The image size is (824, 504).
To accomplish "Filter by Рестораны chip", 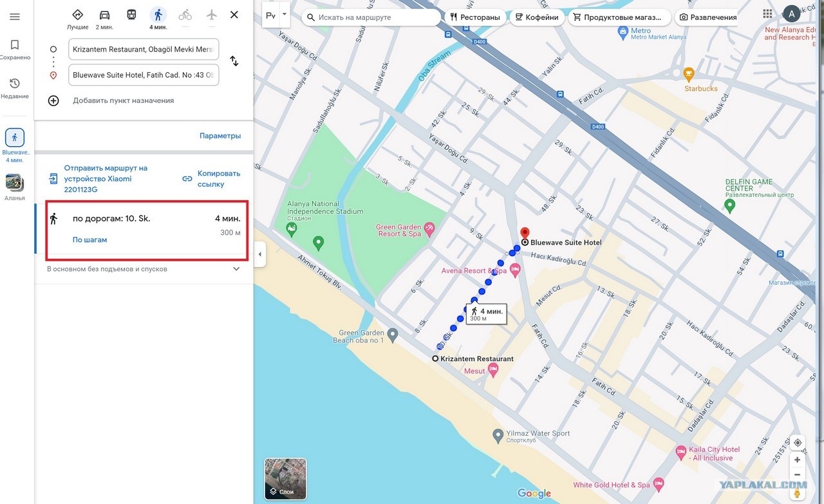I will click(476, 17).
